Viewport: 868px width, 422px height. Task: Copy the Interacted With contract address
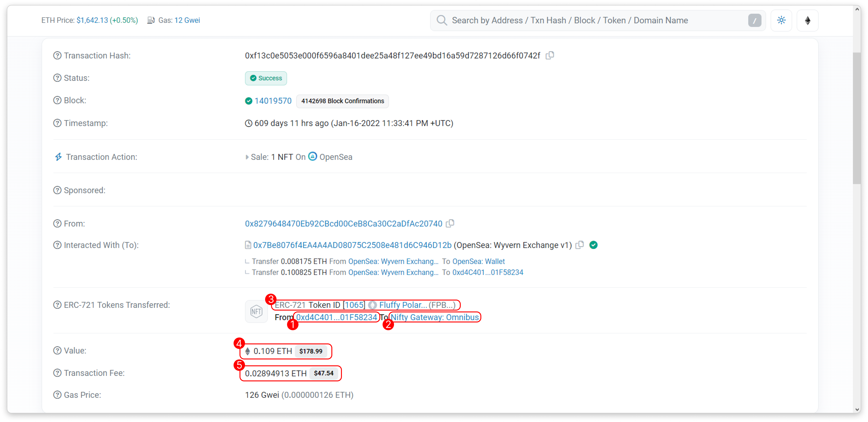pos(579,245)
